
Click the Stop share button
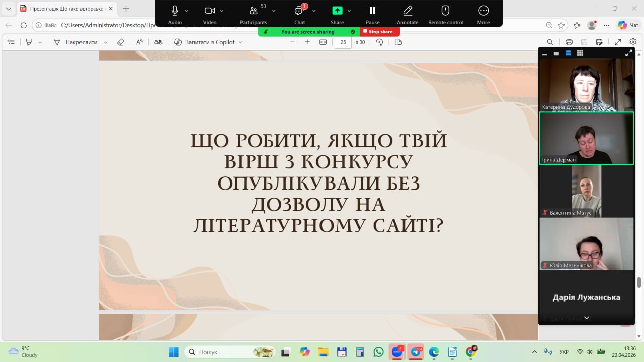380,31
